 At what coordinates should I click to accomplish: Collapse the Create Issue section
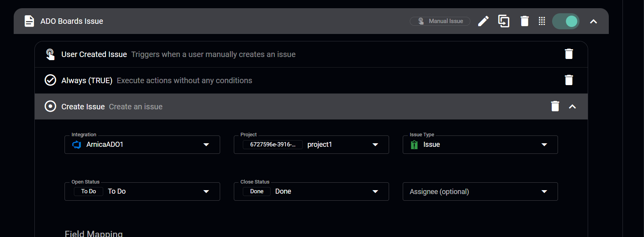click(572, 107)
